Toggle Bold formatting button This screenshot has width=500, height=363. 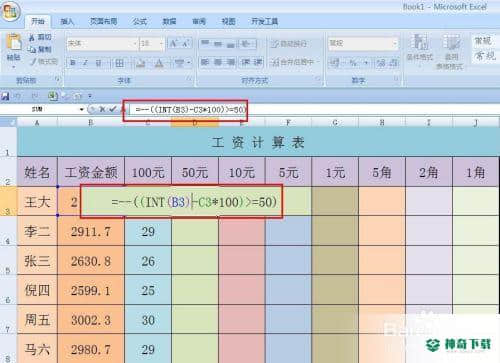(73, 63)
